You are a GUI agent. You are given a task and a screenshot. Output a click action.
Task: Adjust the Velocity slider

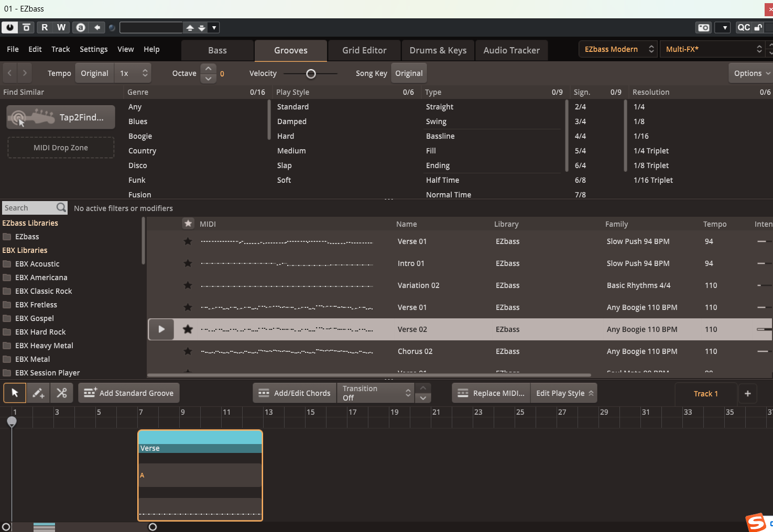coord(311,74)
